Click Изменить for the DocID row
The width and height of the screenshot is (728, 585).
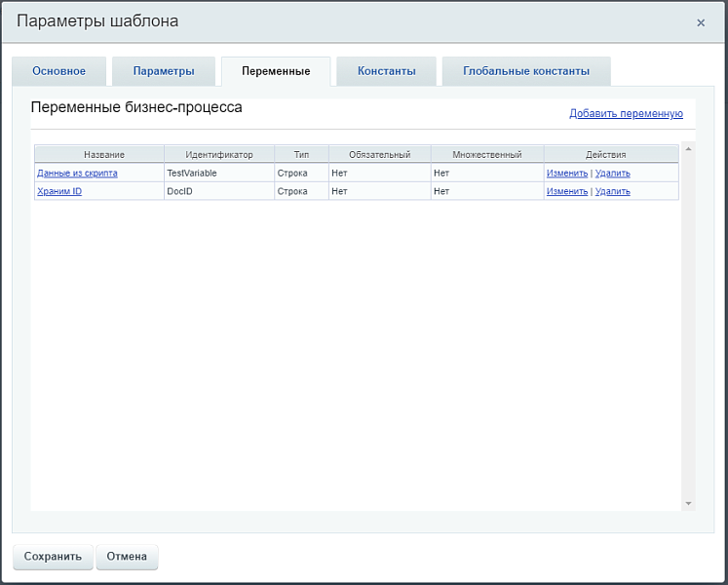(566, 191)
